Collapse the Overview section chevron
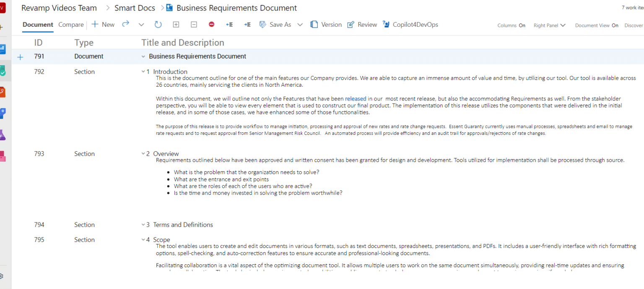 pos(143,153)
